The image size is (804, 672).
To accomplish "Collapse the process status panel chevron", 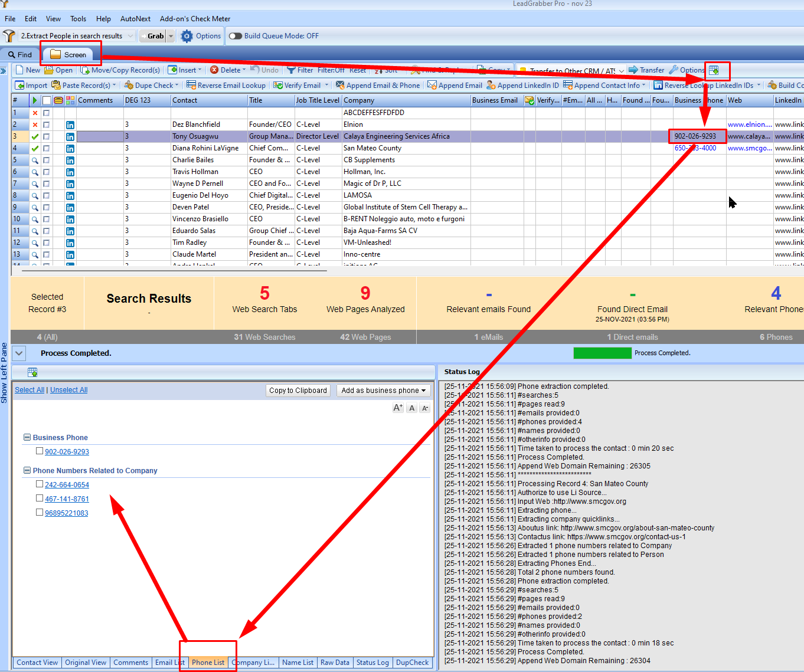I will coord(19,353).
